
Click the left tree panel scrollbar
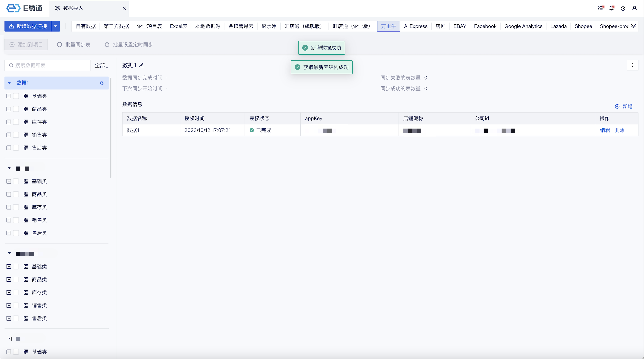coord(111,127)
